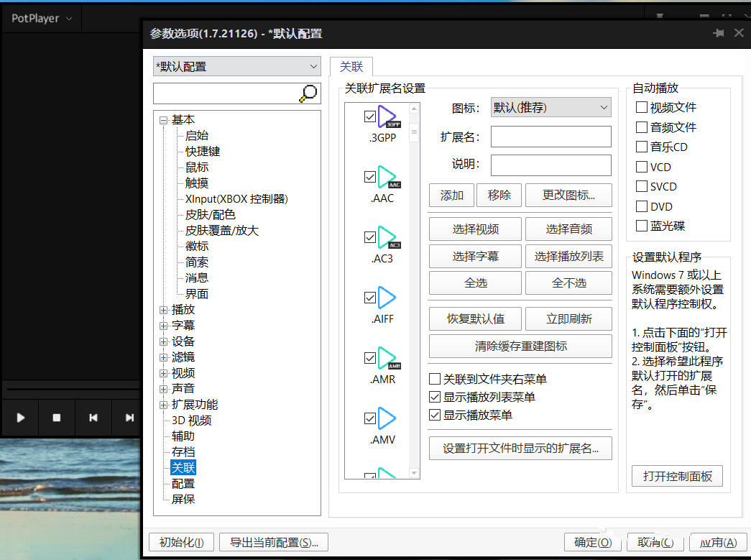Enable autoplay for DVD
The image size is (751, 560).
pyautogui.click(x=641, y=206)
